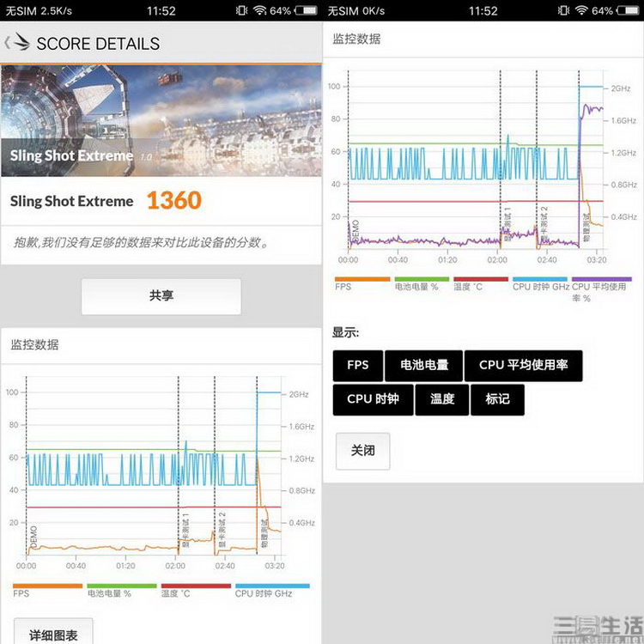Tap the battery icon in the right status bar

click(628, 10)
